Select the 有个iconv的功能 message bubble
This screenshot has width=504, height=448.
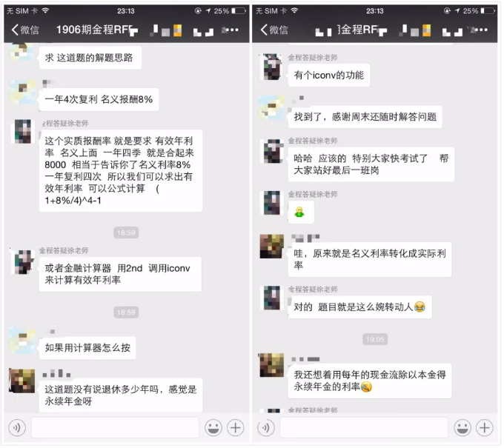point(331,76)
